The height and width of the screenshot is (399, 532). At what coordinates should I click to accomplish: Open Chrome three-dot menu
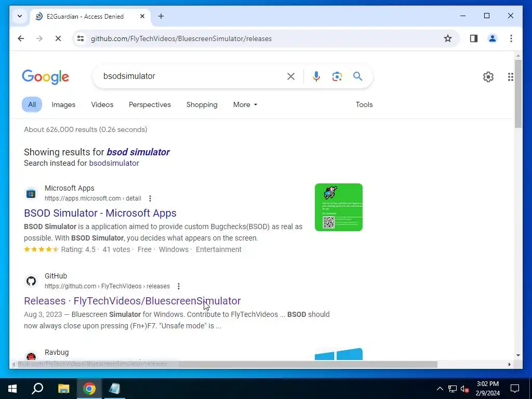point(511,38)
